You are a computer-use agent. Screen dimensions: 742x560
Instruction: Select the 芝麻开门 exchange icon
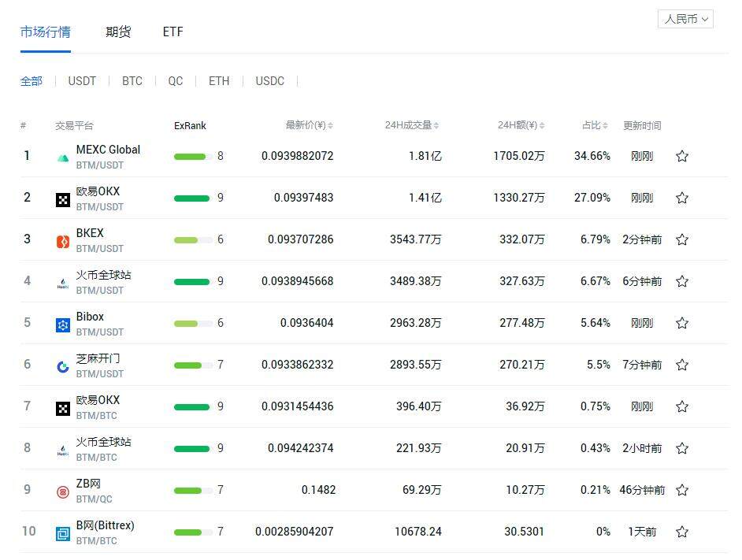pos(62,365)
